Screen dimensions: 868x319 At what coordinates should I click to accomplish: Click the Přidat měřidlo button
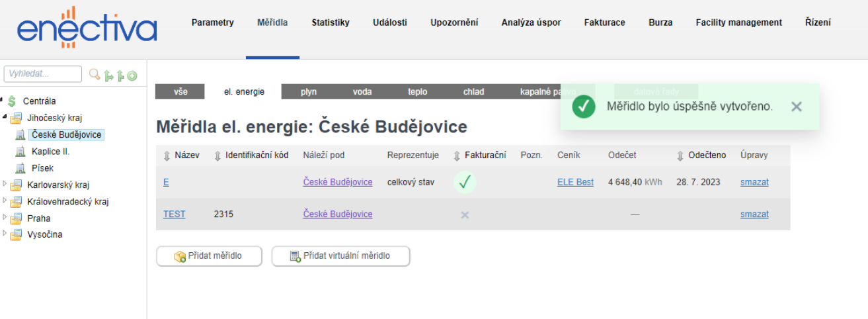(209, 256)
